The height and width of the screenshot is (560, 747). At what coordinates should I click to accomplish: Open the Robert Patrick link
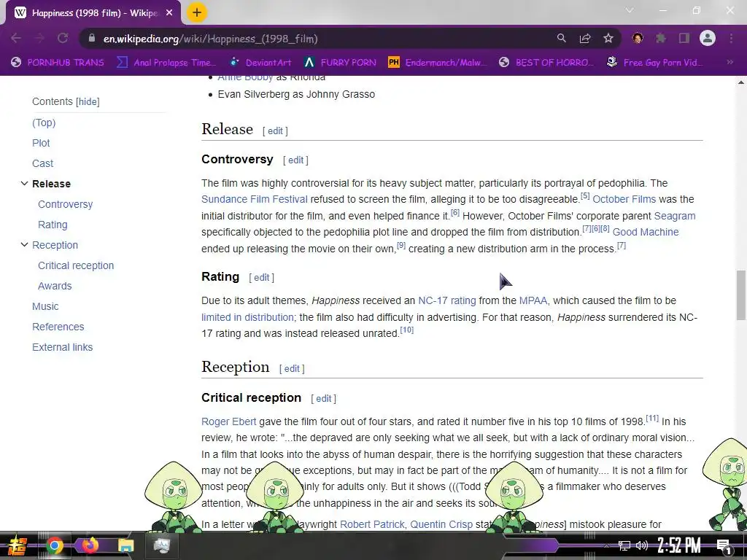[372, 524]
